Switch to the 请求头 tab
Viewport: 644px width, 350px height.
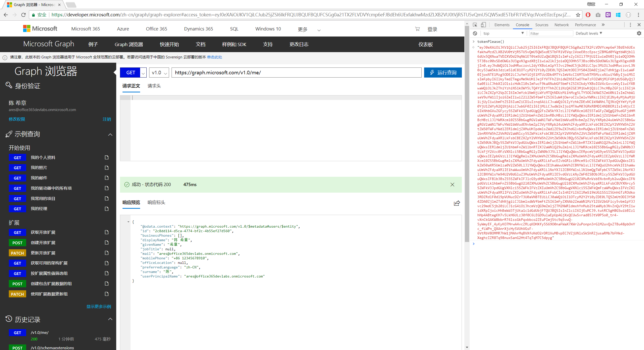point(154,86)
